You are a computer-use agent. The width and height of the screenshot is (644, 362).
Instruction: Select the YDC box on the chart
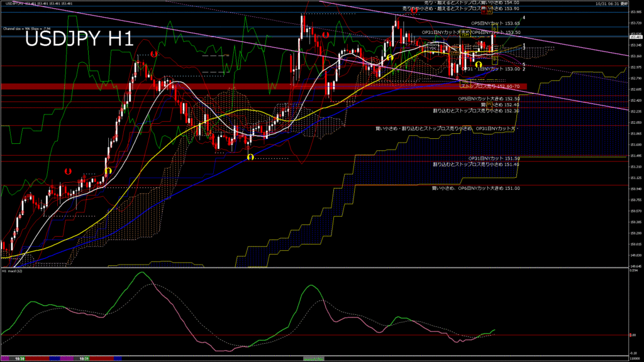click(433, 48)
